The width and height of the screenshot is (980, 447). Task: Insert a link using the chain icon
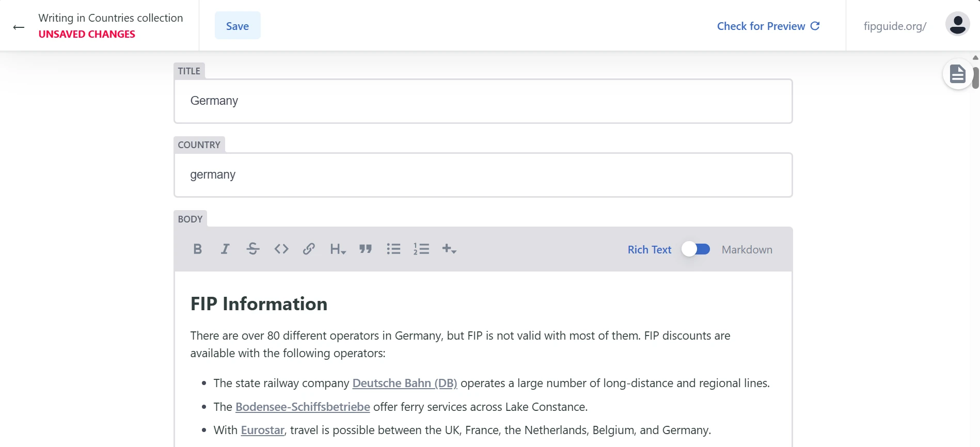(x=309, y=249)
